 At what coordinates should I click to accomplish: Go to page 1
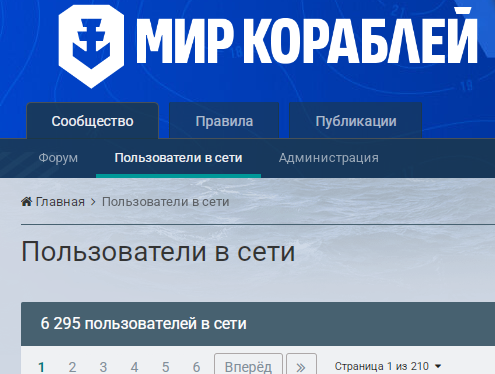41,367
